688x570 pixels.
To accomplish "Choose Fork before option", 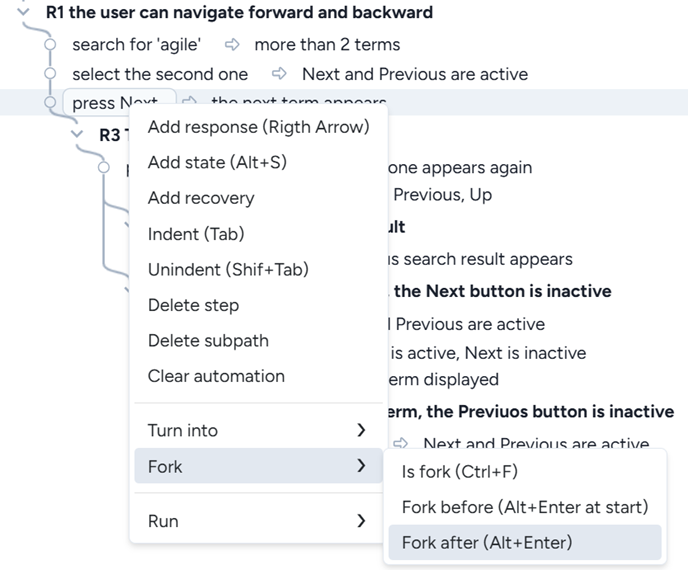I will [525, 507].
